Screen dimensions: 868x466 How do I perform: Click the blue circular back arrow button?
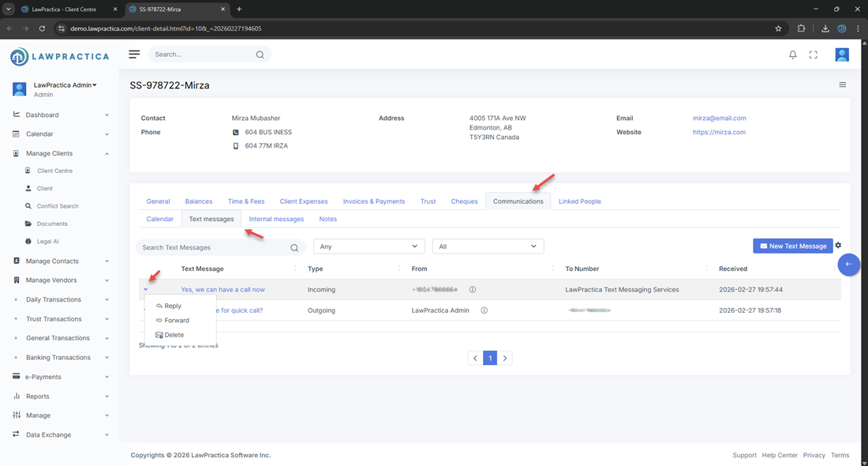point(848,265)
